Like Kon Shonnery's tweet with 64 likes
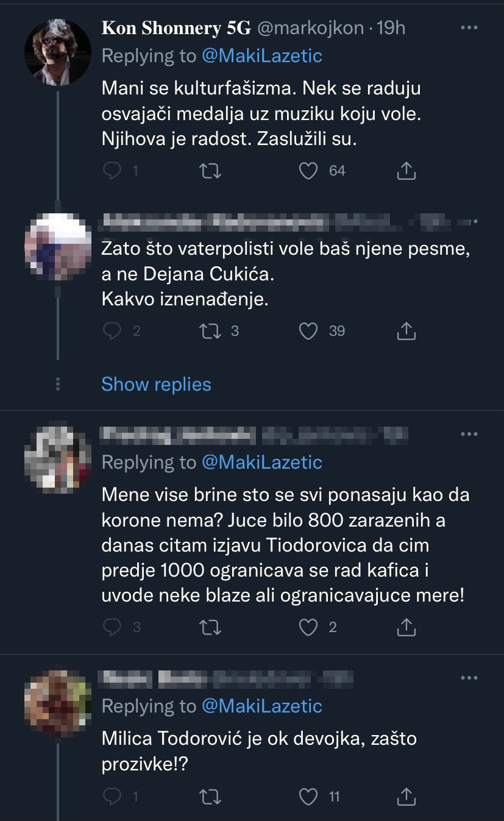Screen dimensions: 504x821 (x=309, y=171)
